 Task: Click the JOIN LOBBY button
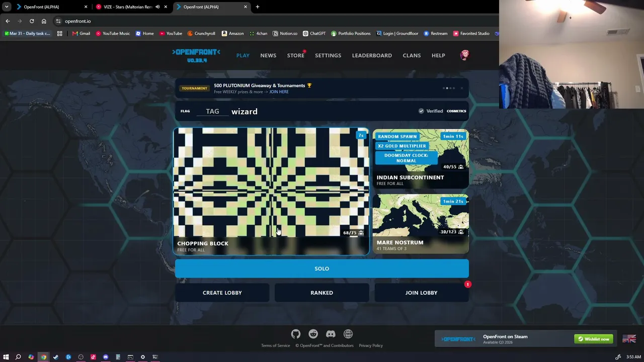[x=422, y=293]
